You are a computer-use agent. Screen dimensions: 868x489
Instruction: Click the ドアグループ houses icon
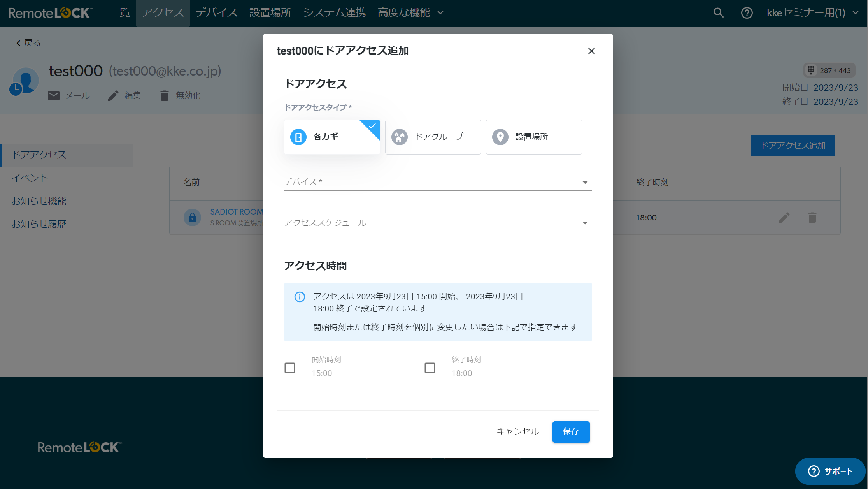400,137
